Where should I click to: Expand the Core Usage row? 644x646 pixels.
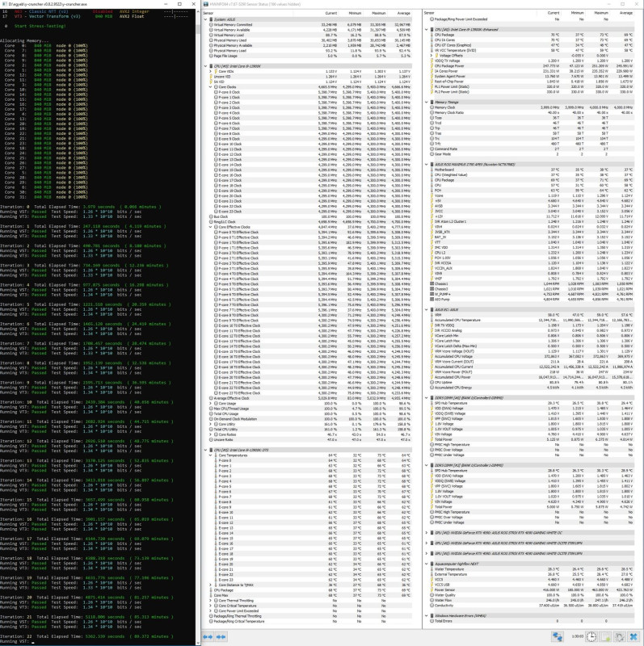210,403
